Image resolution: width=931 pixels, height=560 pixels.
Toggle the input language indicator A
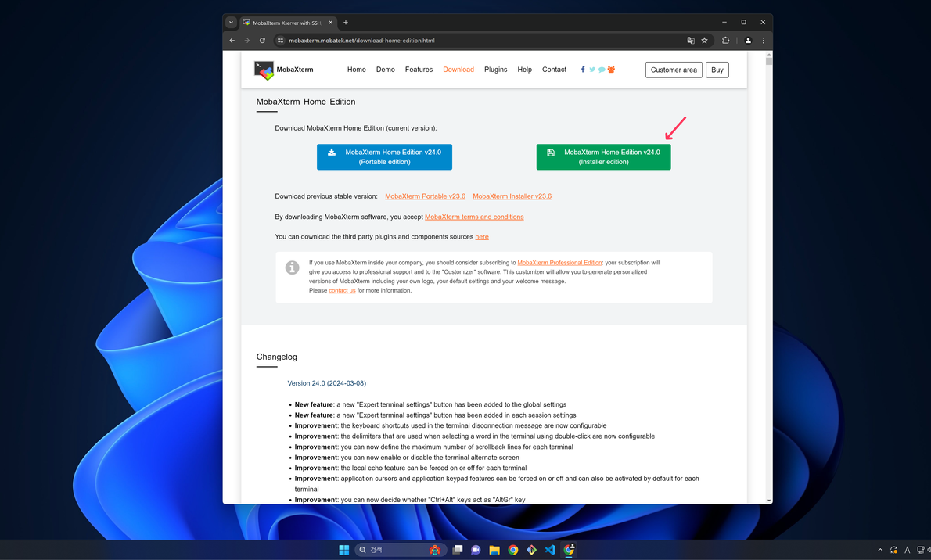pyautogui.click(x=908, y=550)
